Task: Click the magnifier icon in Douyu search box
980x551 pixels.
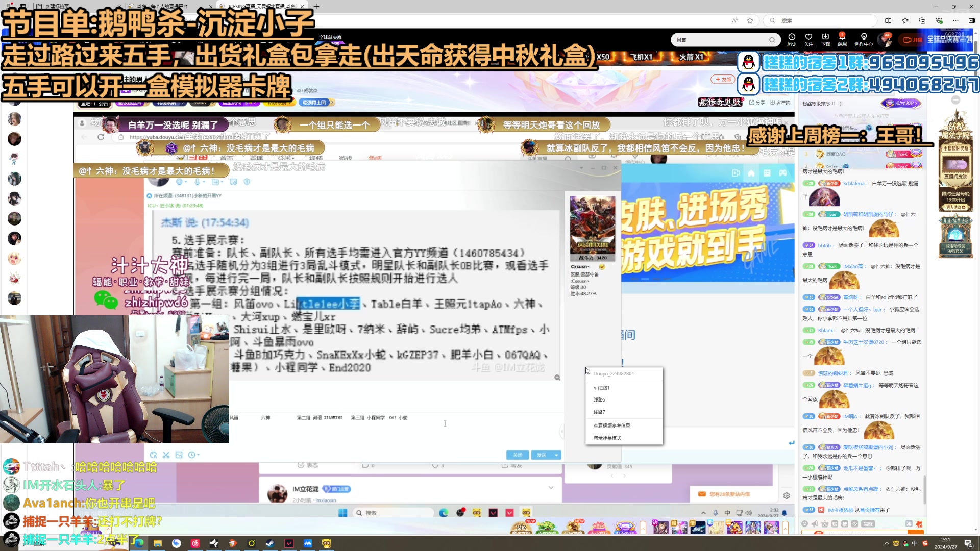Action: pos(772,40)
